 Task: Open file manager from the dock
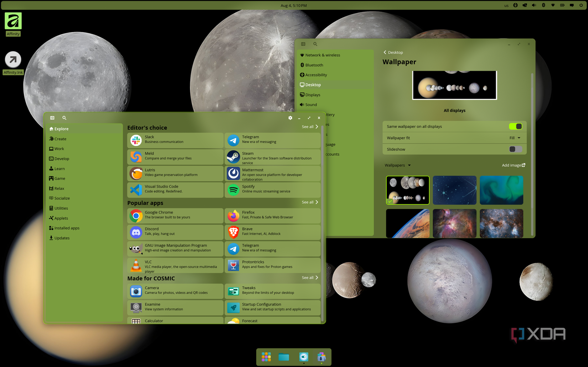point(284,357)
